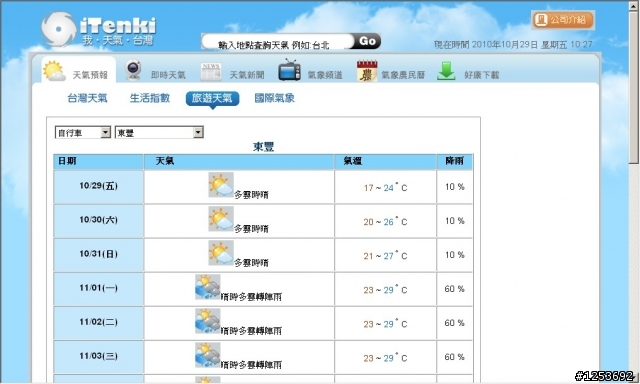Click the 21 ~ 27 °C temperature cell
The image size is (640, 384).
click(x=385, y=255)
